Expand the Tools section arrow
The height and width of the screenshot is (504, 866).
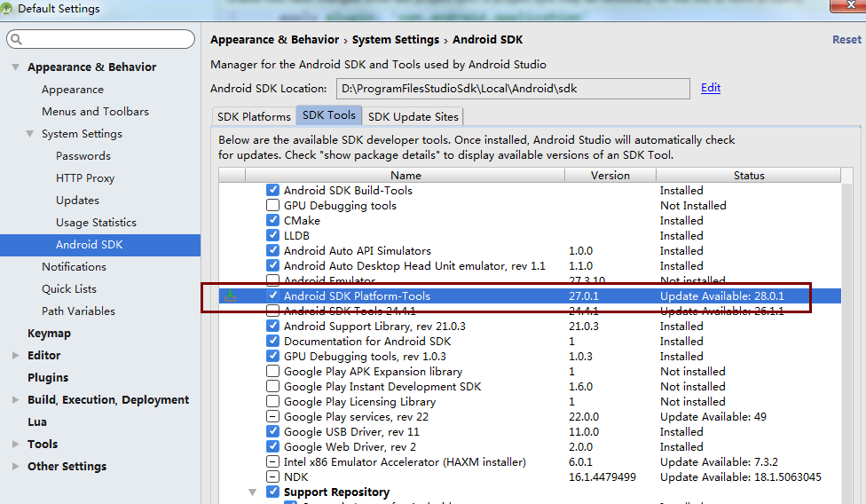point(15,444)
